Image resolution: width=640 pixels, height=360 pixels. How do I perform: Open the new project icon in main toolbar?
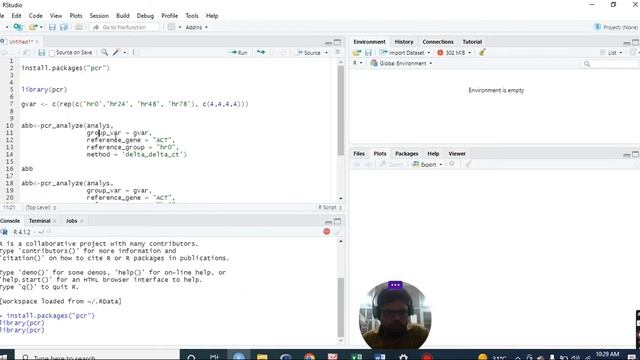coord(18,27)
